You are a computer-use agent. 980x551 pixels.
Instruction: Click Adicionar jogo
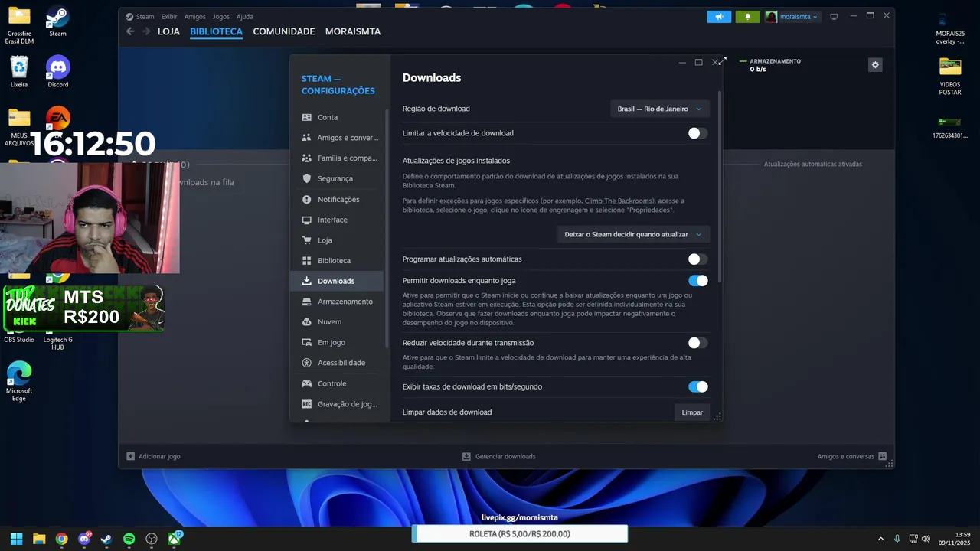[x=154, y=456]
